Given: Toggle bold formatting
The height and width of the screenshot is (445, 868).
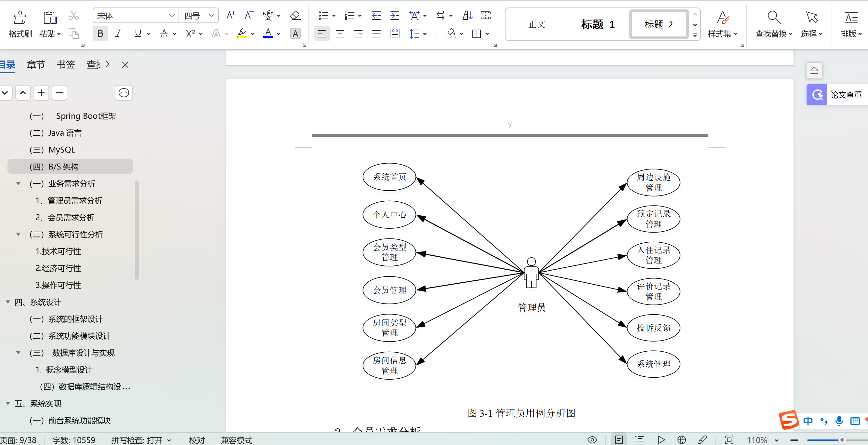Looking at the screenshot, I should tap(100, 34).
